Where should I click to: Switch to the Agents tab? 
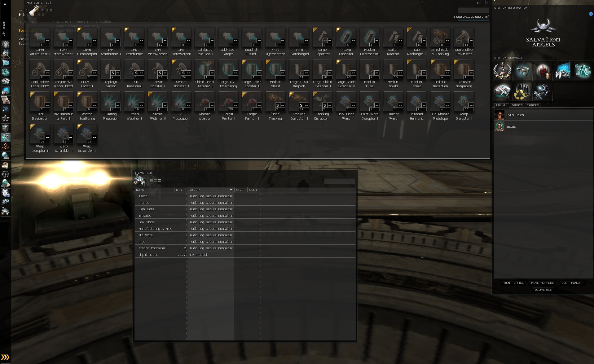tap(517, 105)
